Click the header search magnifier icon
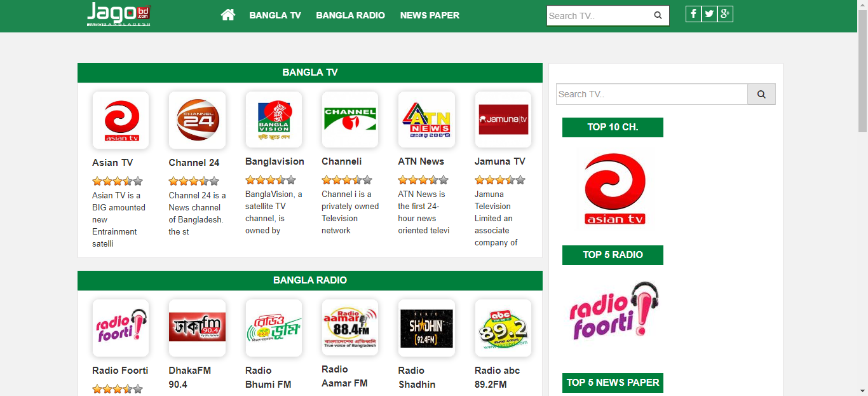This screenshot has width=868, height=396. tap(658, 15)
